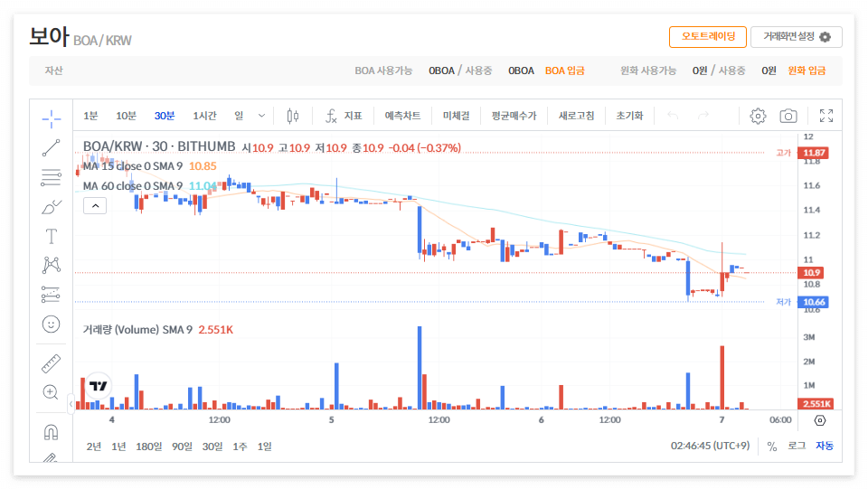Collapse the indicator legend with the chevron

pos(95,206)
